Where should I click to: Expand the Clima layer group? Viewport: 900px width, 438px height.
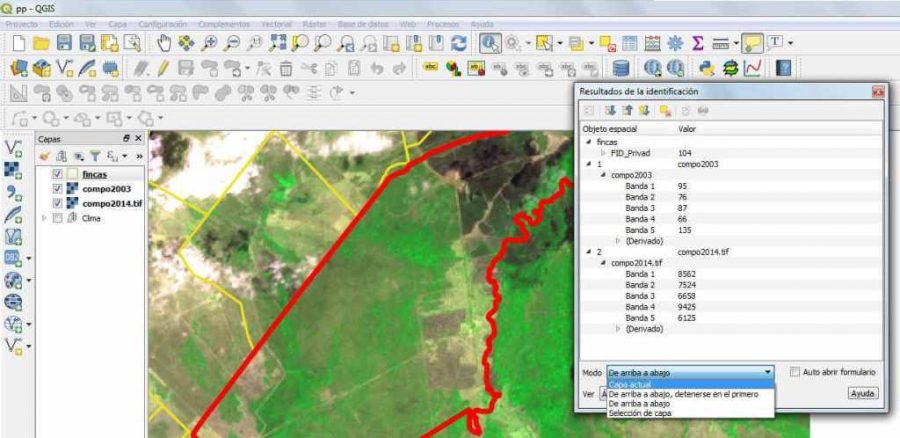pyautogui.click(x=43, y=218)
